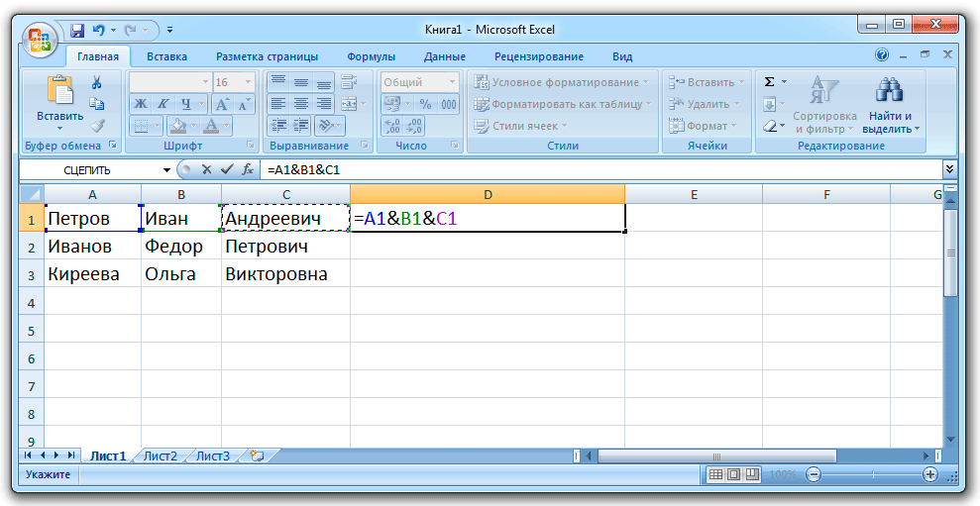Screen dimensions: 980x506
Task: Open 'Условное форматирование' menu
Action: point(561,82)
